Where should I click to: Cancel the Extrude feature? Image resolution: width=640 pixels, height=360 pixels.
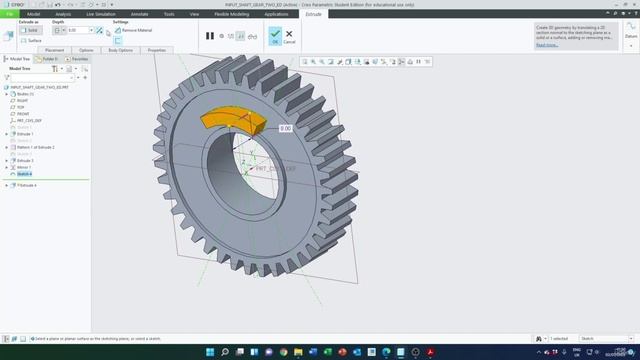click(x=289, y=36)
